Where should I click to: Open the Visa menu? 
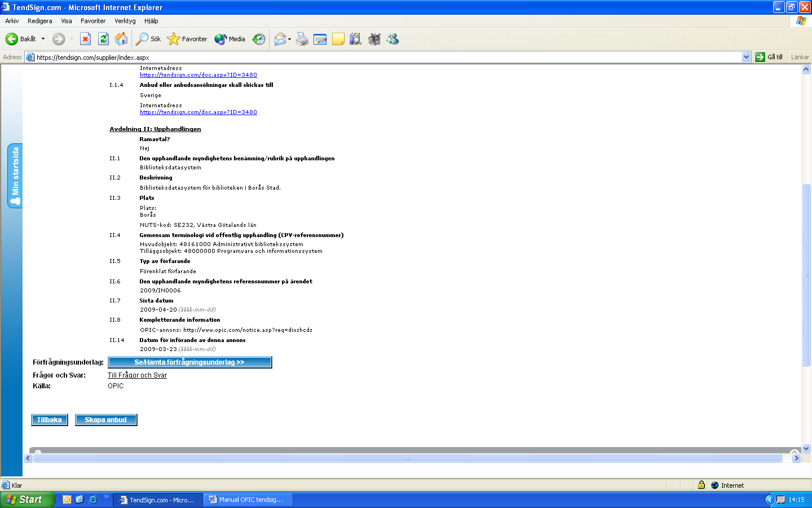pos(67,21)
